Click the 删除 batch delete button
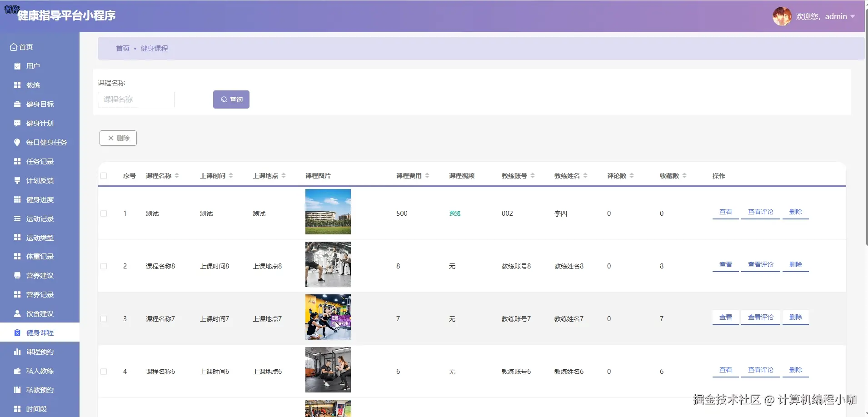The width and height of the screenshot is (868, 417). click(118, 138)
